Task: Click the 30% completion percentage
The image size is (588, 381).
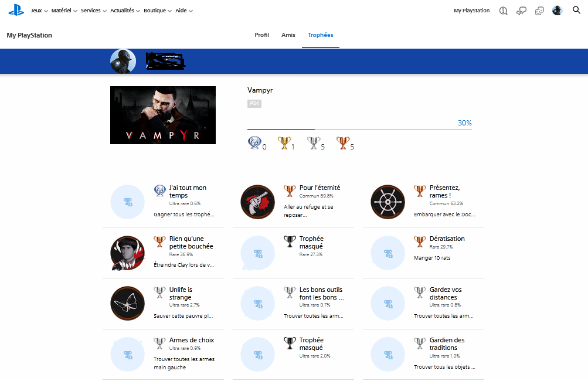Action: click(465, 123)
